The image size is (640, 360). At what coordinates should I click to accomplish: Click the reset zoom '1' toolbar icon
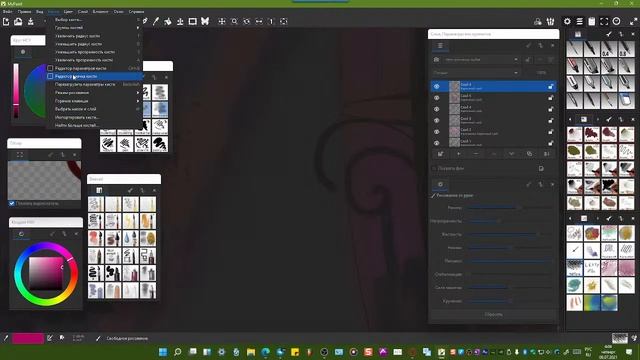(271, 21)
